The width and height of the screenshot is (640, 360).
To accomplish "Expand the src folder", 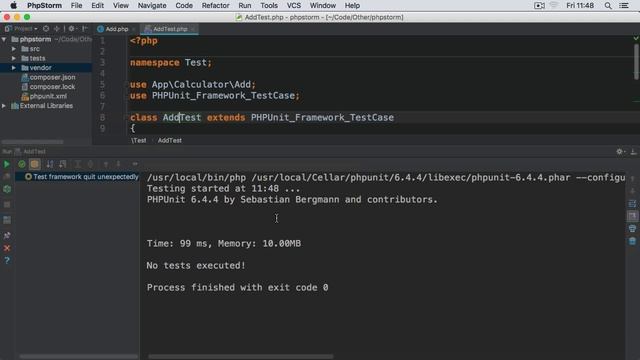I will [x=14, y=49].
